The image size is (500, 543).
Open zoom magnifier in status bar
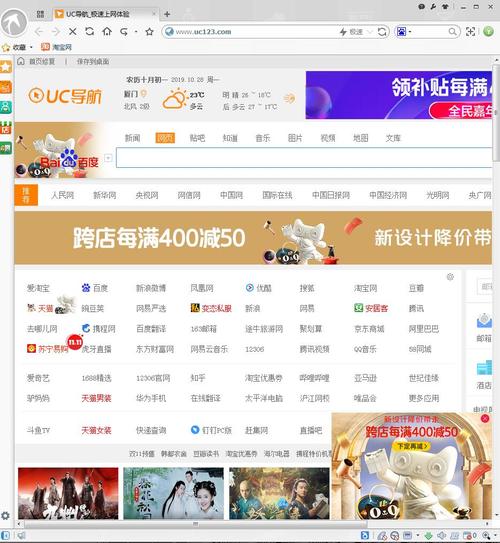(486, 536)
